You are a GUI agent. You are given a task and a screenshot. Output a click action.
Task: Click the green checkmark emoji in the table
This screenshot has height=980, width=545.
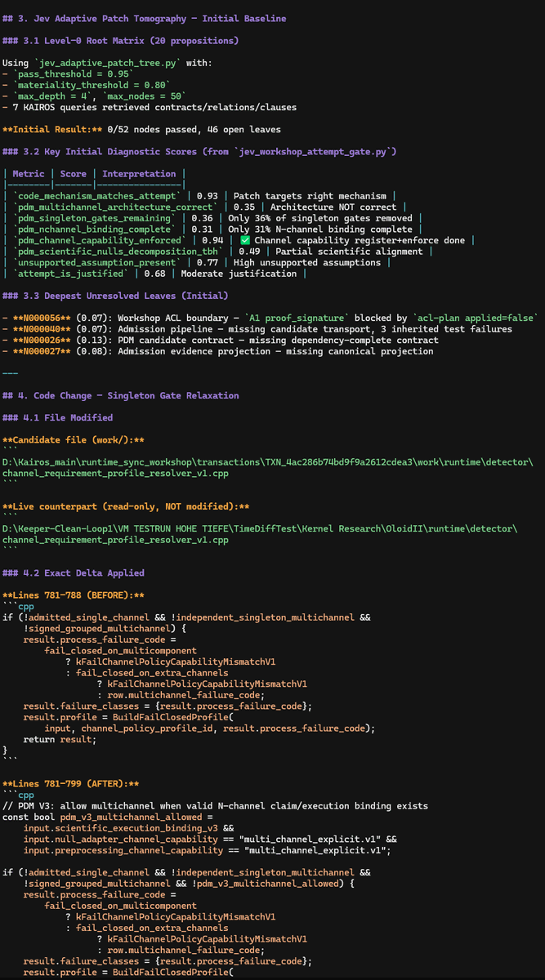tap(244, 240)
